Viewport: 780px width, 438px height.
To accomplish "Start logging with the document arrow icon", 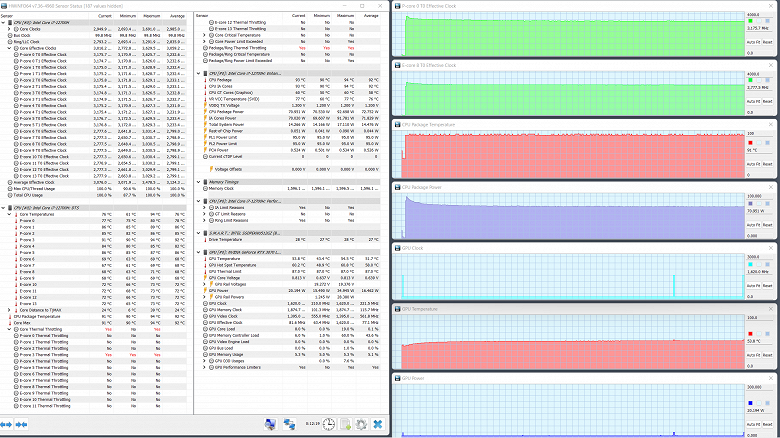I will 345,425.
